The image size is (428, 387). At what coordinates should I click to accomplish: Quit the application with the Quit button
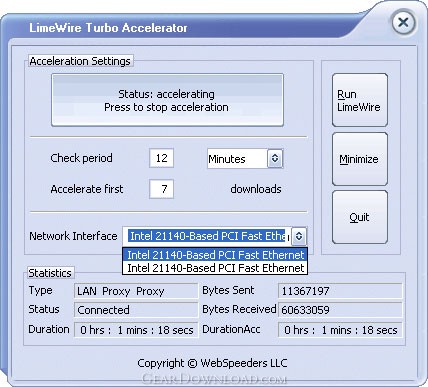(360, 217)
